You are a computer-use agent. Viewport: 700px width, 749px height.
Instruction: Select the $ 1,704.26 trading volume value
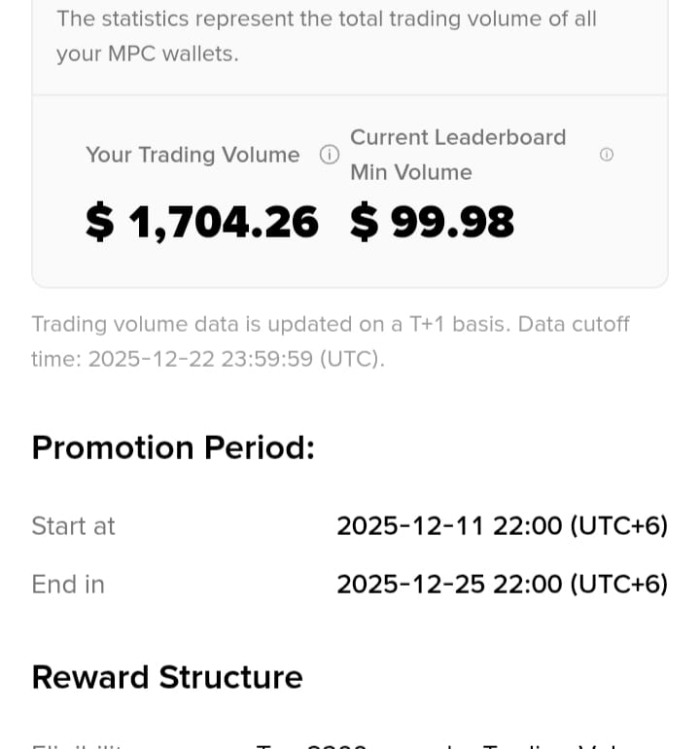coord(202,222)
